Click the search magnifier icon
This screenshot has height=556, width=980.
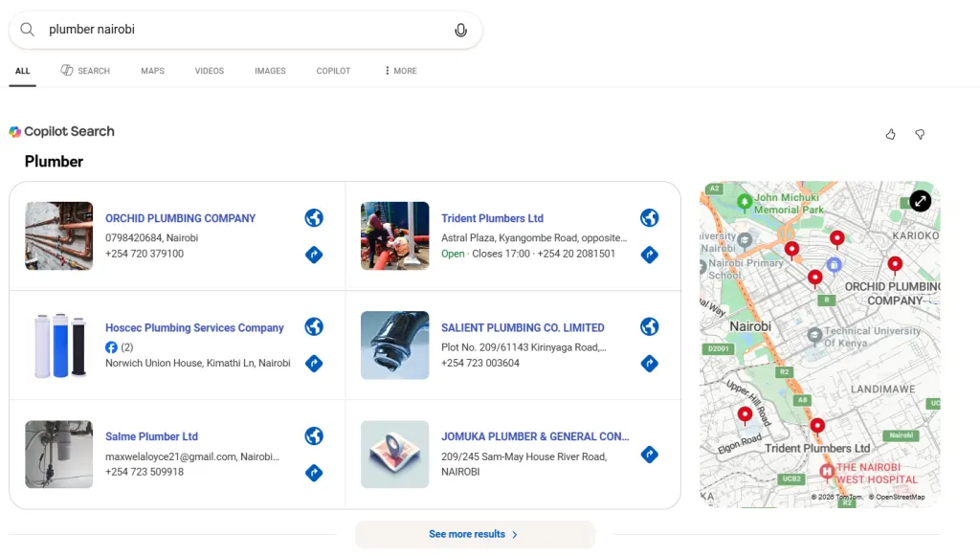click(x=27, y=30)
